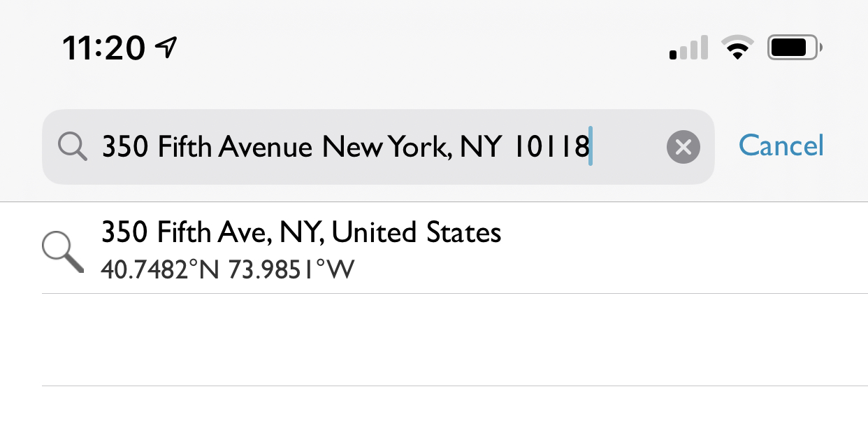Tap the battery indicator icon
Viewport: 868px width, 431px height.
[795, 48]
